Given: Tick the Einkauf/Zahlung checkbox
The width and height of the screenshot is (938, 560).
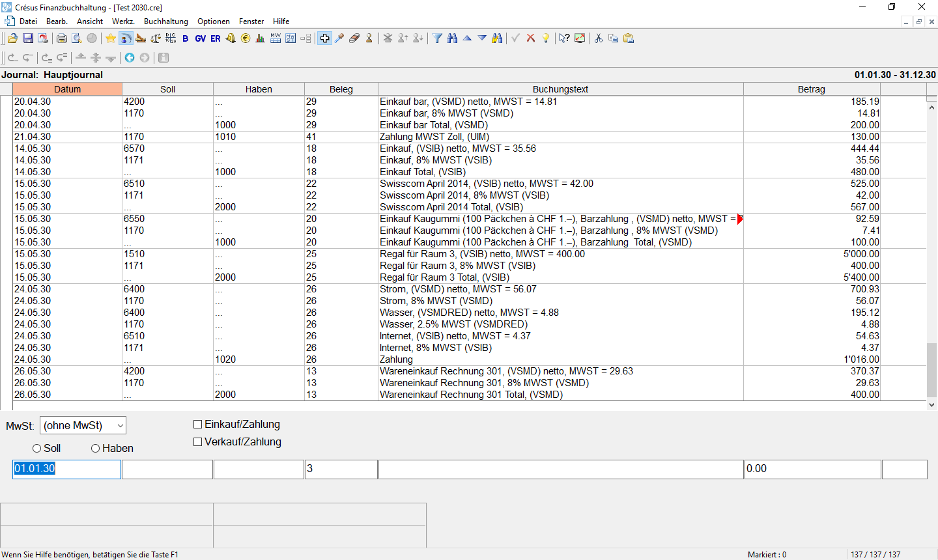Looking at the screenshot, I should click(198, 425).
